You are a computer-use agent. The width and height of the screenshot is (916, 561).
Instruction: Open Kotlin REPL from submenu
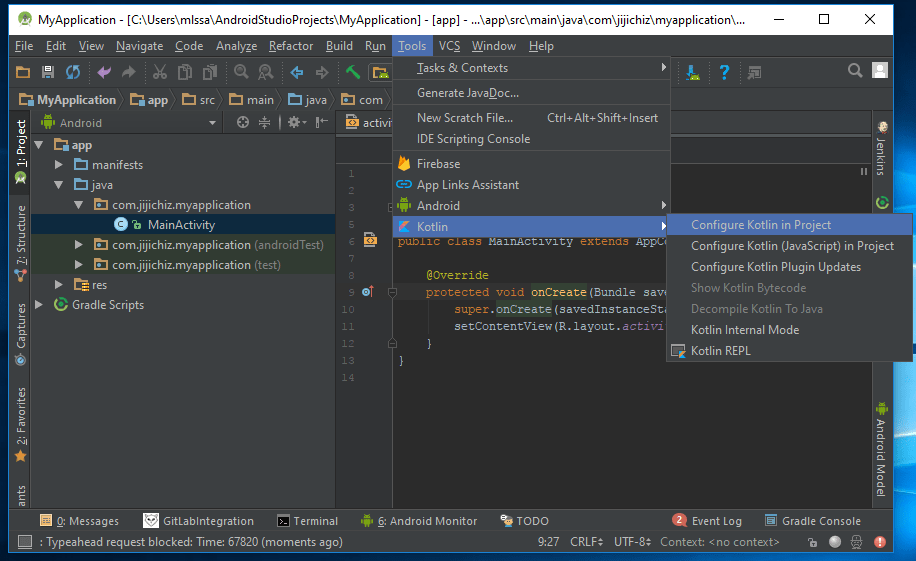pos(789,351)
